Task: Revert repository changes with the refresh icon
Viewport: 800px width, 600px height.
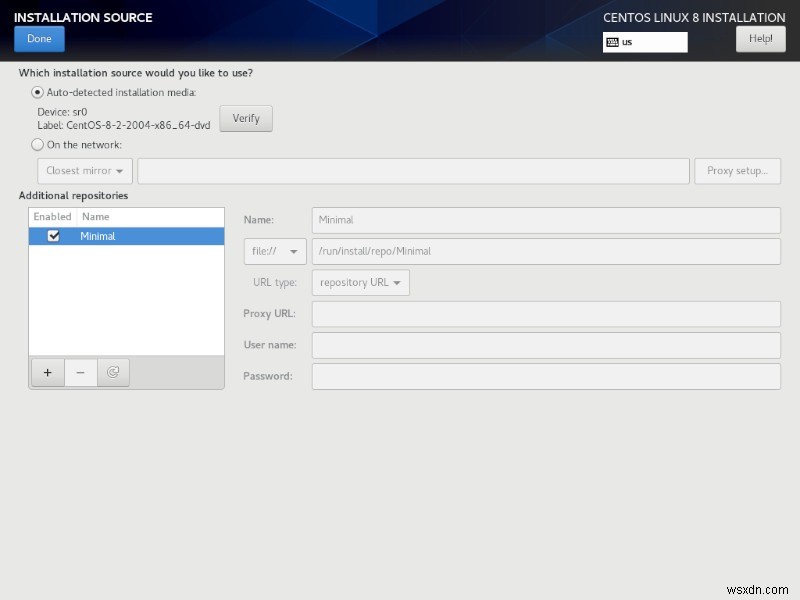Action: click(x=113, y=372)
